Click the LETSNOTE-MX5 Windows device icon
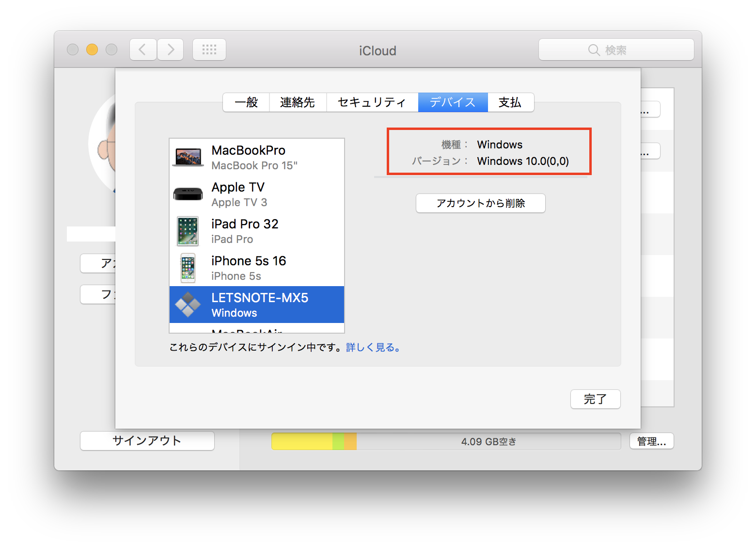Screen dimensions: 756x548 click(188, 305)
